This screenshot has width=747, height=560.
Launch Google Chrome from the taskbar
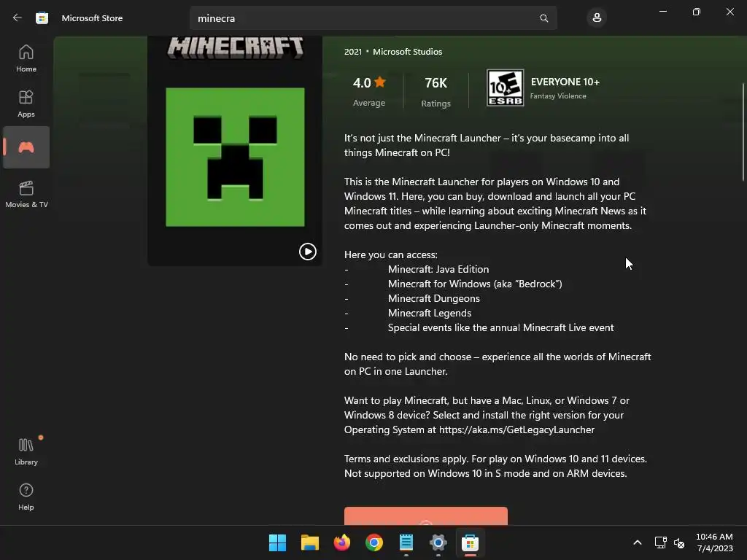pos(374,542)
